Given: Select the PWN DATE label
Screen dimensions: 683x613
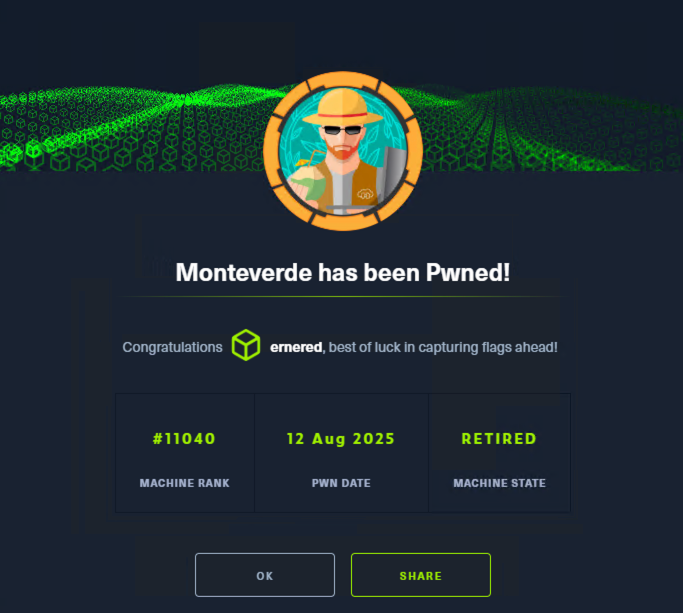Looking at the screenshot, I should 341,483.
